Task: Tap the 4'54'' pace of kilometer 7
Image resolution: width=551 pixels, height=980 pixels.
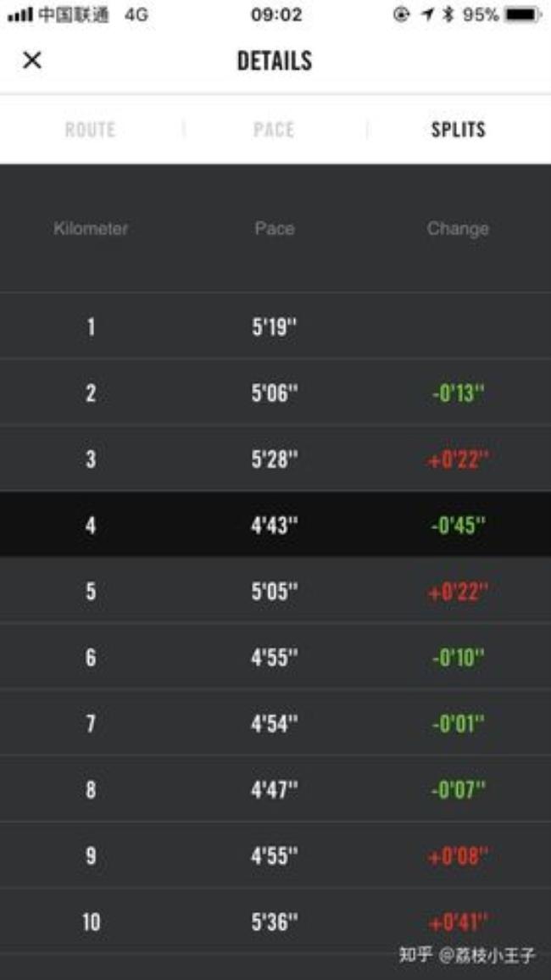Action: click(275, 723)
